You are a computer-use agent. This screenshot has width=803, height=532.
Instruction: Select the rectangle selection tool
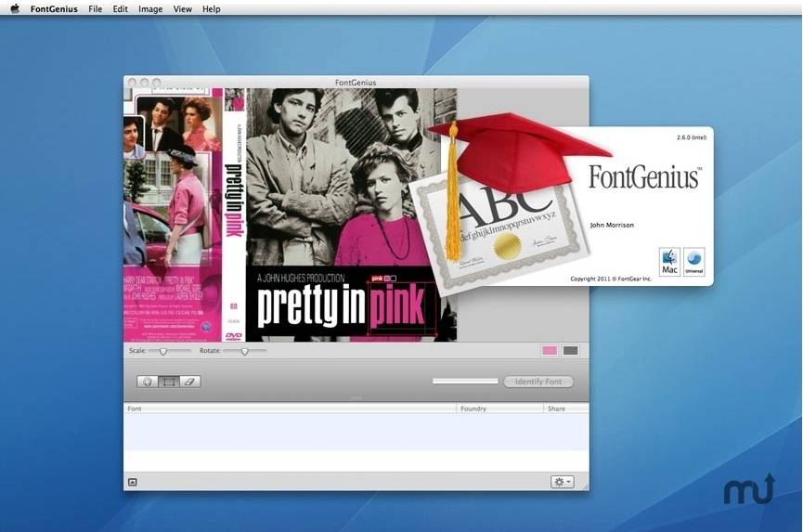[x=169, y=382]
